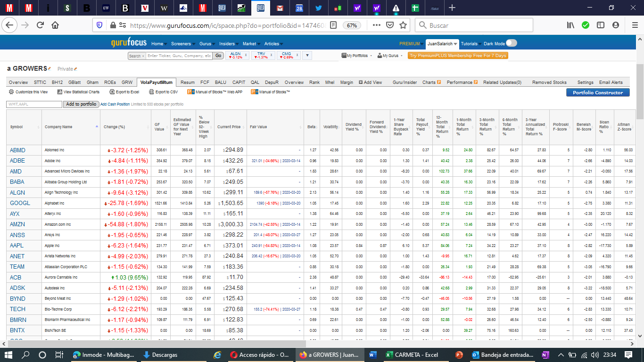
Task: Open the Performance tab
Action: 462,82
